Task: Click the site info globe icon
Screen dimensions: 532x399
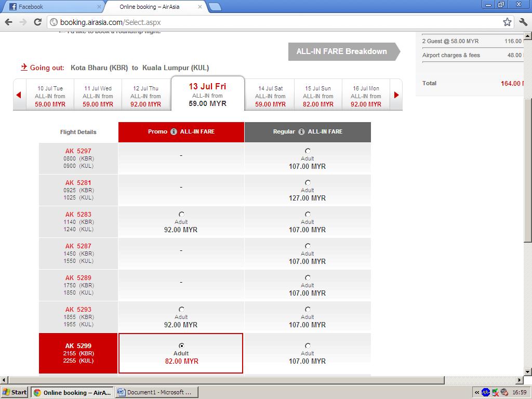Action: [x=54, y=22]
